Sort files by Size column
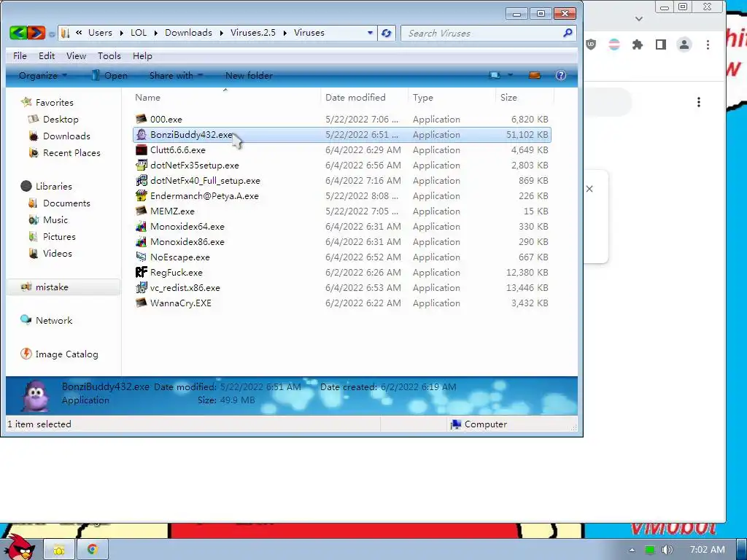The height and width of the screenshot is (560, 747). tap(525, 97)
